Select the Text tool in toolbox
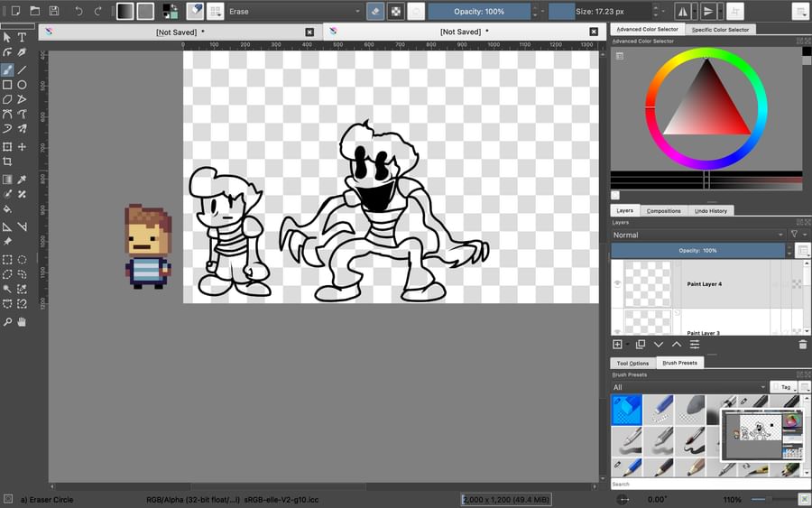The width and height of the screenshot is (812, 508). click(22, 37)
